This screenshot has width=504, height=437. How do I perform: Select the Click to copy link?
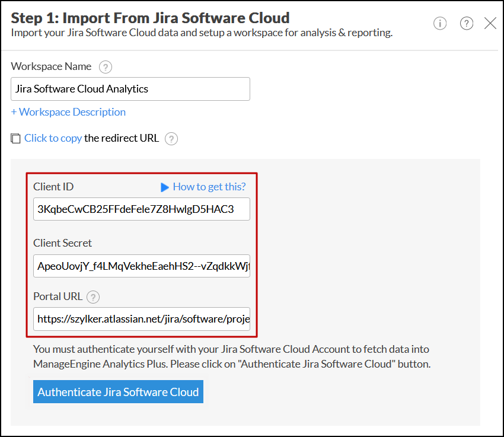click(53, 138)
